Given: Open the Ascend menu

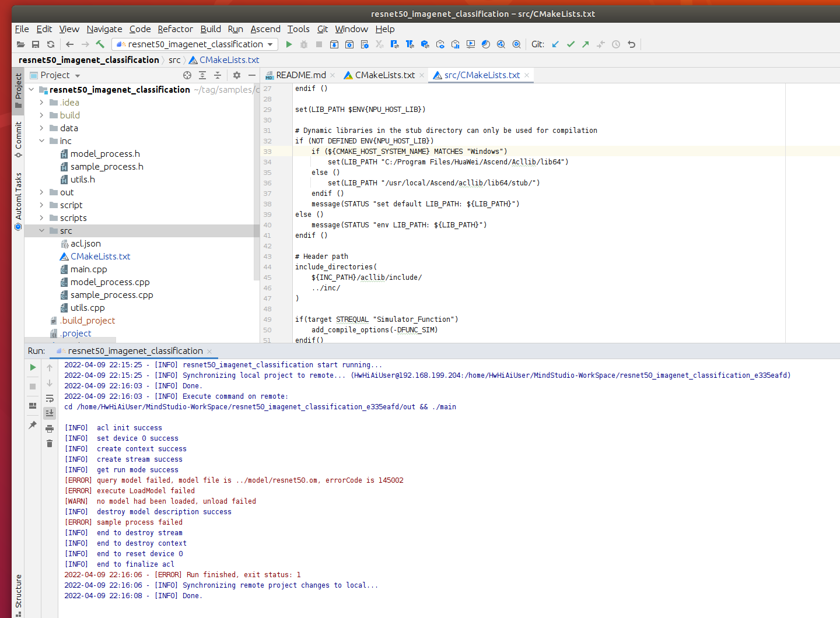Looking at the screenshot, I should (x=265, y=29).
